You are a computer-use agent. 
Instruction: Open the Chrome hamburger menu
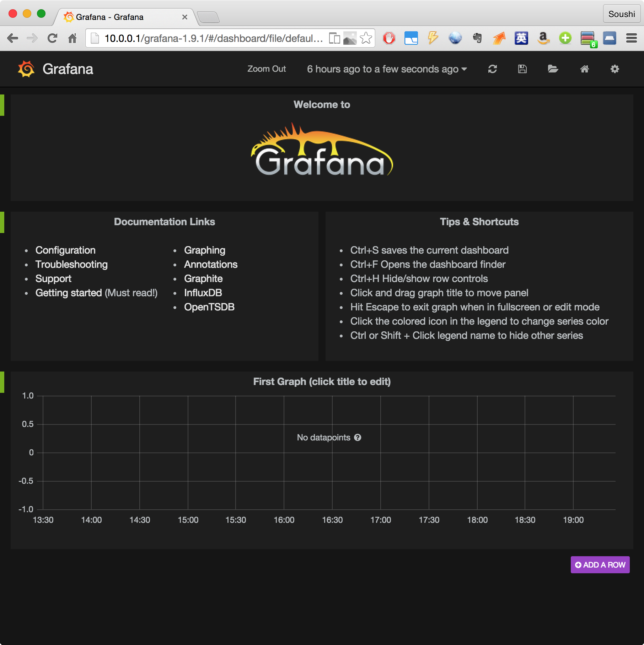click(631, 38)
